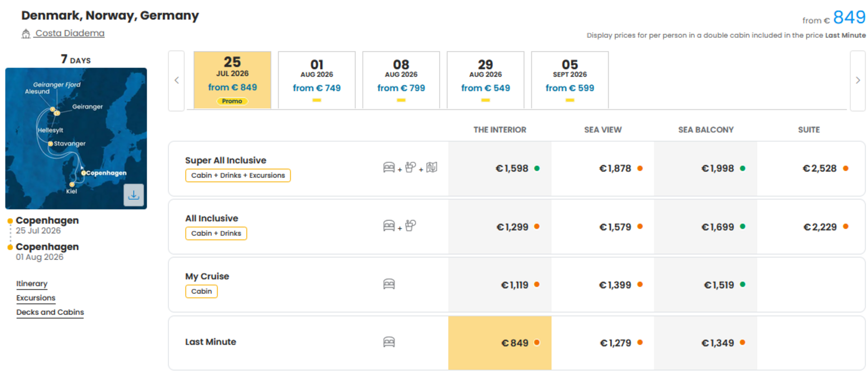Open the Decks and Cabins link
The height and width of the screenshot is (375, 868).
click(50, 312)
